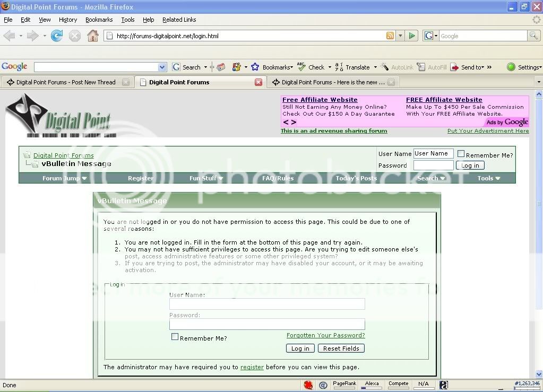The width and height of the screenshot is (543, 392).
Task: Click the green Go arrow
Action: point(412,36)
